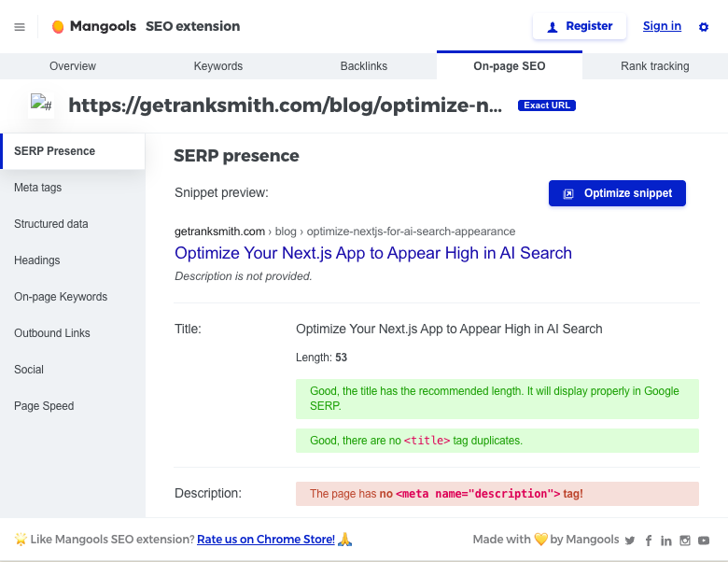Screen dimensions: 728x562
Task: Go to the Rank tracking tab
Action: [655, 66]
